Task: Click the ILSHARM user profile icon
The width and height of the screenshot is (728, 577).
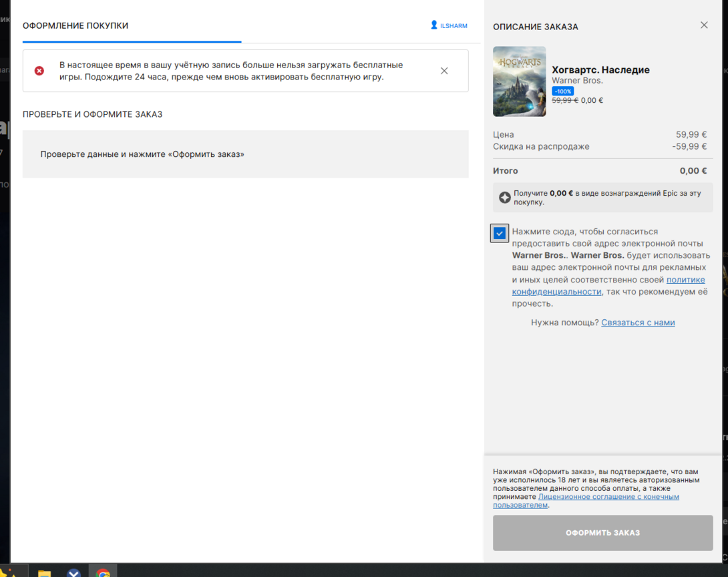Action: coord(434,25)
